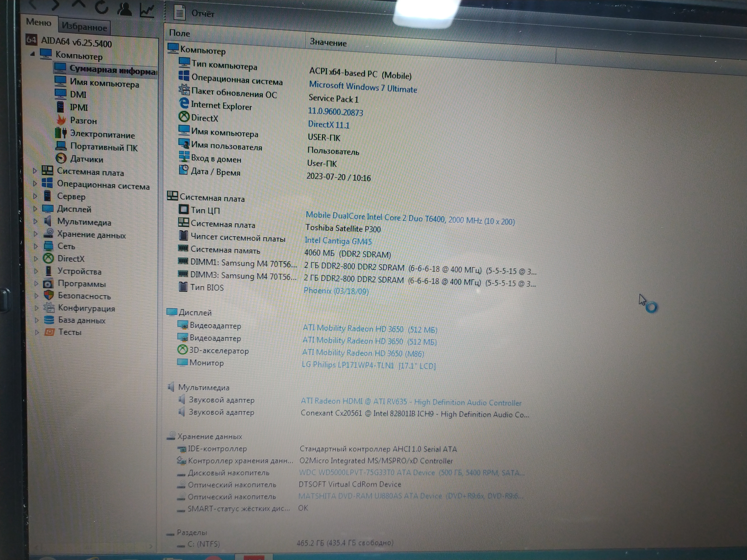Expand the DirectX tree node
The width and height of the screenshot is (747, 560).
(36, 259)
